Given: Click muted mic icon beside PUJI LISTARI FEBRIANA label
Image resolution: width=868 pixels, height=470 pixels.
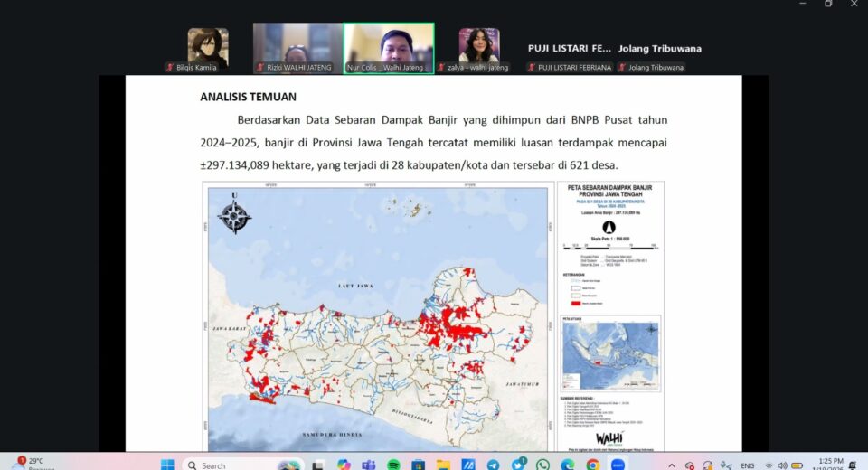Looking at the screenshot, I should click(x=532, y=68).
